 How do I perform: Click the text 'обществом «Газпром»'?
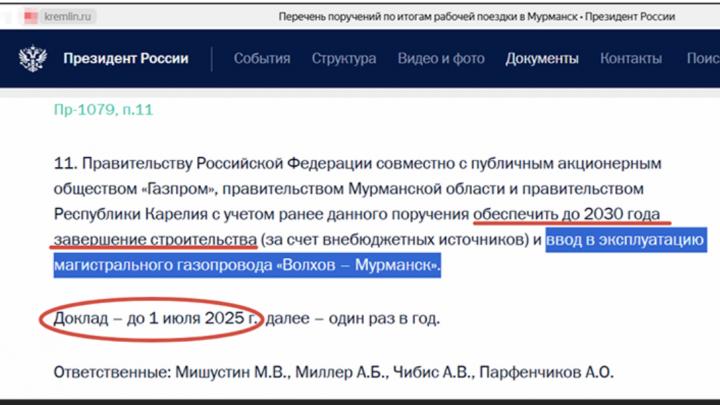[x=135, y=189]
